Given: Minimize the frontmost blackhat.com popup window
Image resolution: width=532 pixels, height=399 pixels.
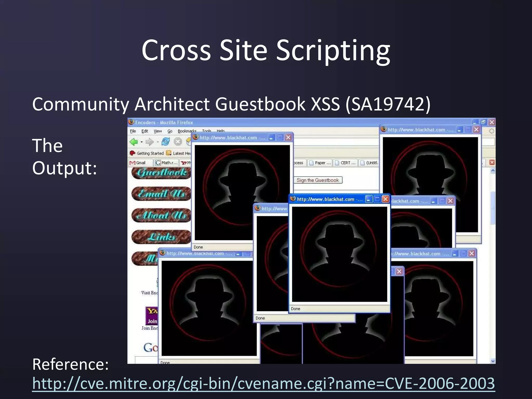Looking at the screenshot, I should 369,199.
